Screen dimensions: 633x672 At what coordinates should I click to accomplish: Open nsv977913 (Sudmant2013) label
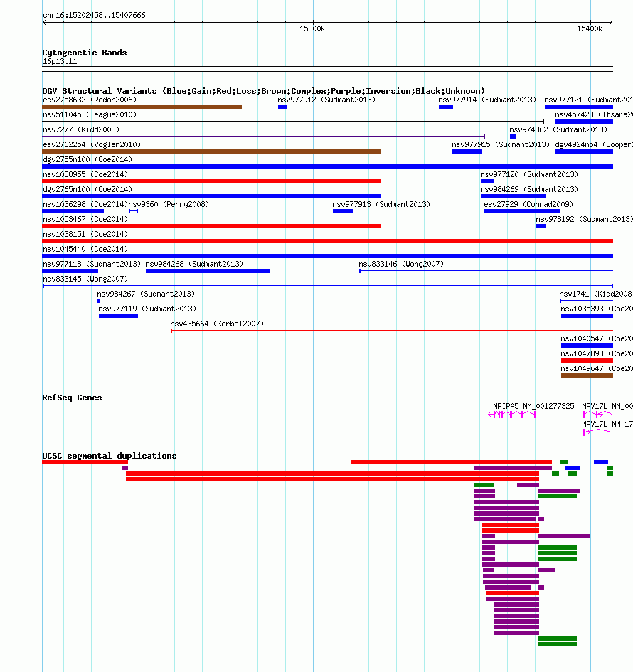tap(381, 204)
